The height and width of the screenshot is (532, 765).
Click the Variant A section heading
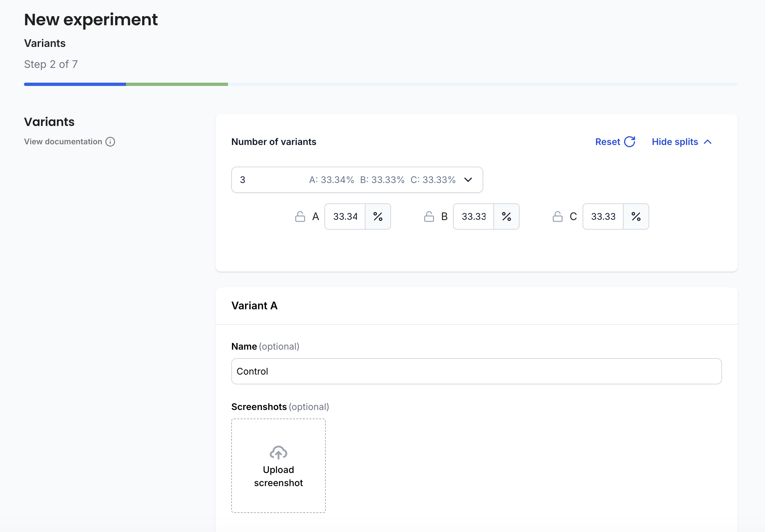[x=255, y=305]
